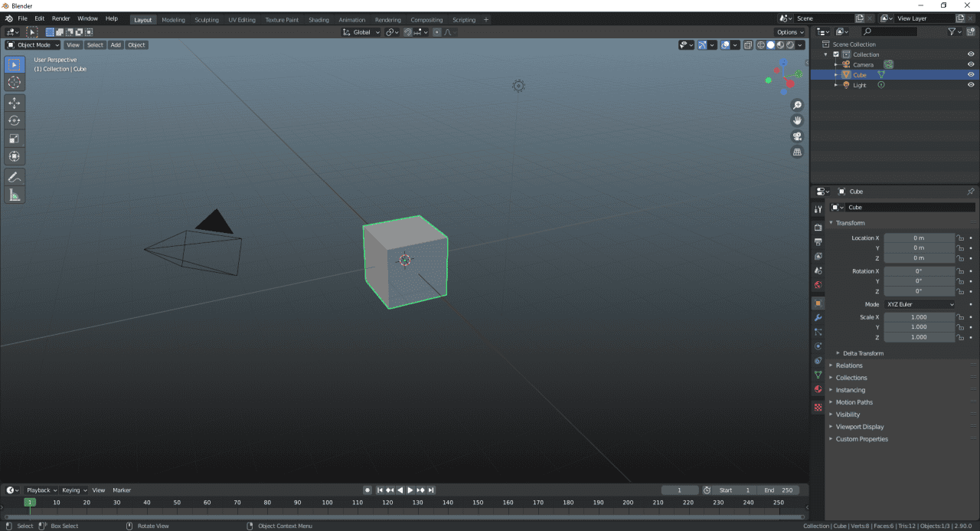Select the Annotate tool
Viewport: 980px width, 531px height.
15,177
